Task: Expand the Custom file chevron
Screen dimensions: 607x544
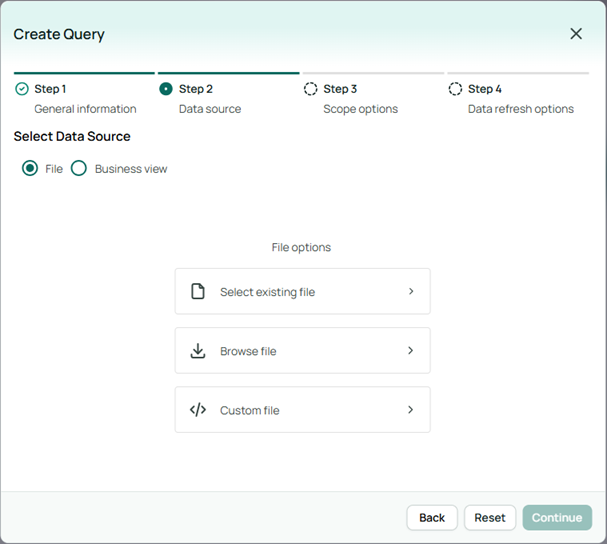Action: (411, 410)
